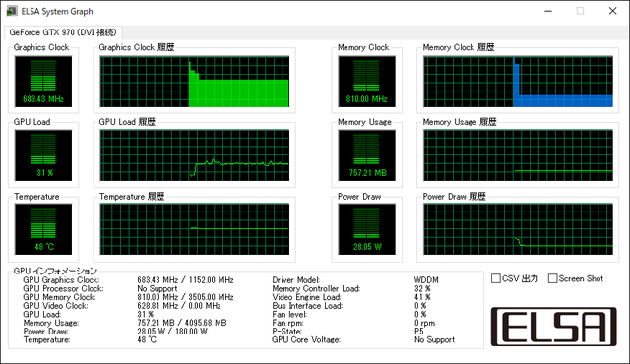The width and height of the screenshot is (630, 364).
Task: Click the Memory Usage history graph
Action: [x=518, y=155]
